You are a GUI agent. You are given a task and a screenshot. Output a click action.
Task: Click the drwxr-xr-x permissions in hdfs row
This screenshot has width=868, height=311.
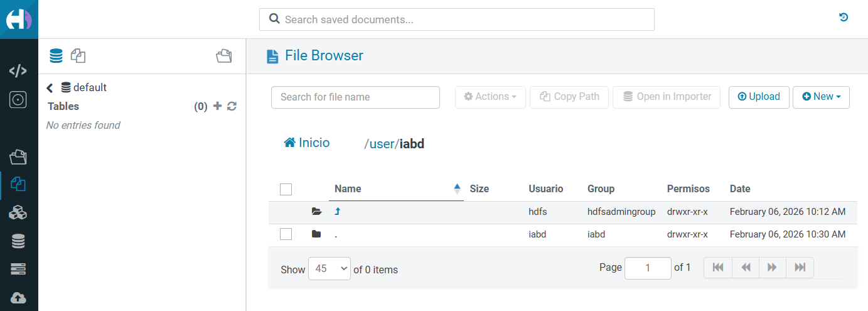687,212
